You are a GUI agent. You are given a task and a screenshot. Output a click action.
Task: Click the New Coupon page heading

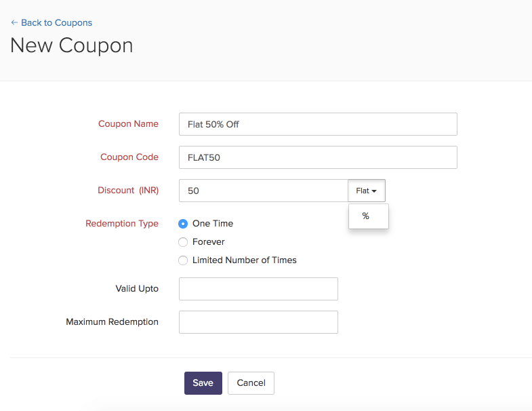coord(72,45)
